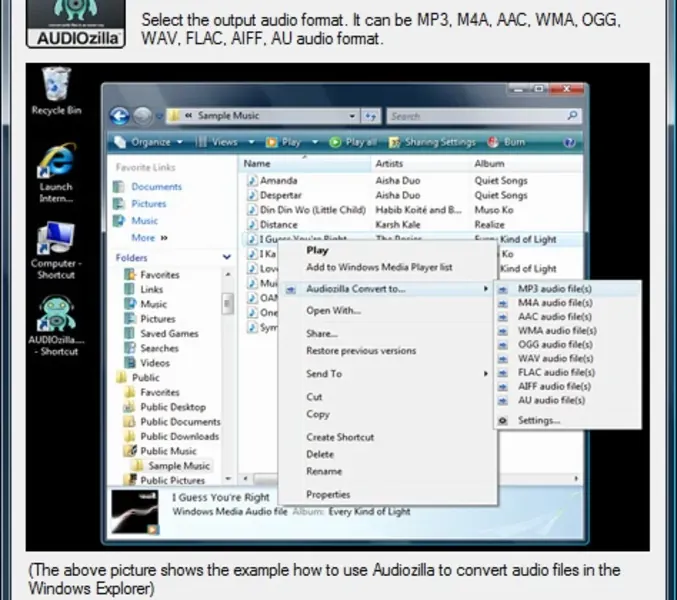Launch the AUDIOzilla Shortcut desktop icon
Screen dimensions: 677x600
[57, 326]
